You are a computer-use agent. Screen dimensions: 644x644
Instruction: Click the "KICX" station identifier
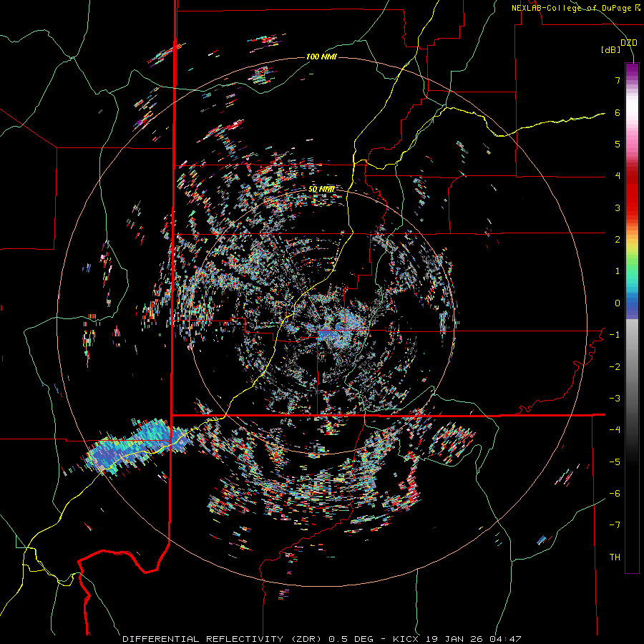[x=406, y=639]
